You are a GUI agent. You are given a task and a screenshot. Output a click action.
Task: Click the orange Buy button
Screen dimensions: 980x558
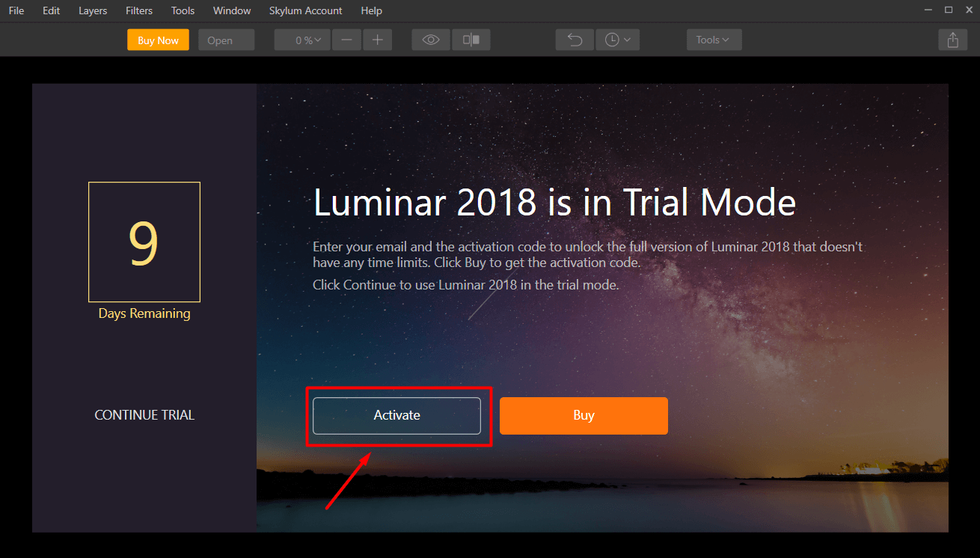tap(584, 415)
